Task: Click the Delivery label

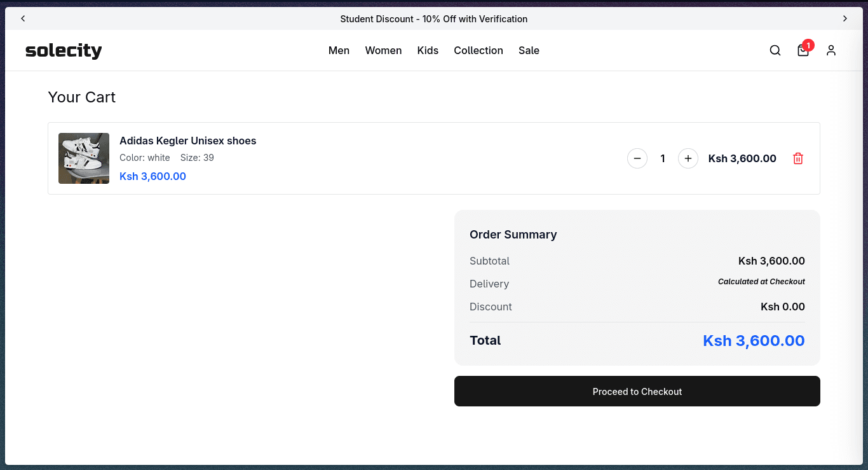Action: [x=489, y=284]
